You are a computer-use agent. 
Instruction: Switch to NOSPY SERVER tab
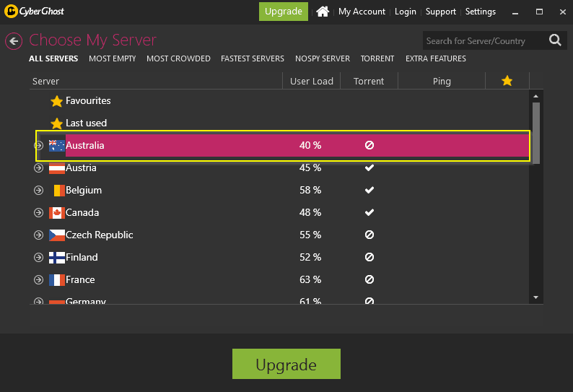tap(323, 58)
